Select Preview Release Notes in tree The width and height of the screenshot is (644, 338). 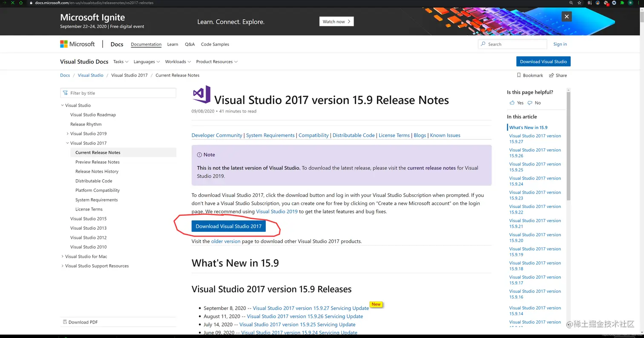pos(98,162)
